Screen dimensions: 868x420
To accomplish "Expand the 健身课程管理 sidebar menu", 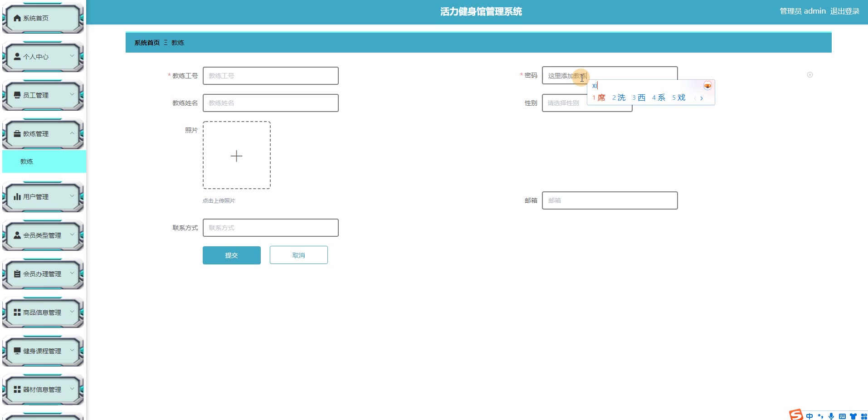I will [x=43, y=351].
